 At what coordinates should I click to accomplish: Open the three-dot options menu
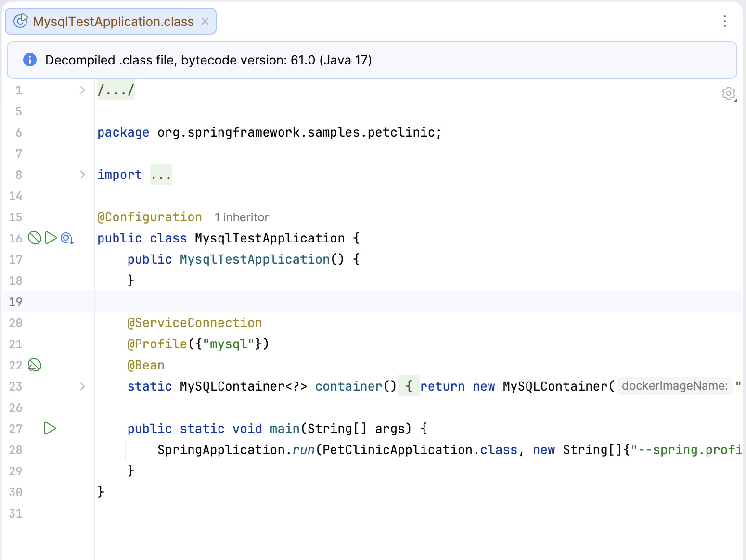point(724,21)
